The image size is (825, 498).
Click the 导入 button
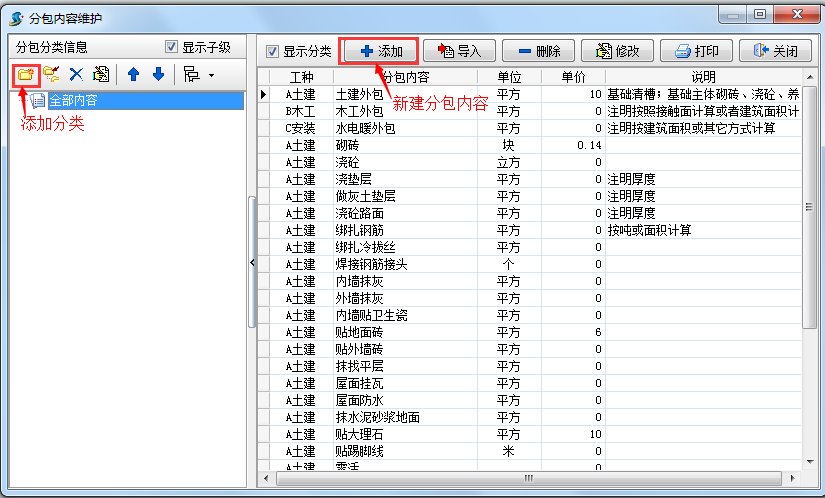[459, 51]
